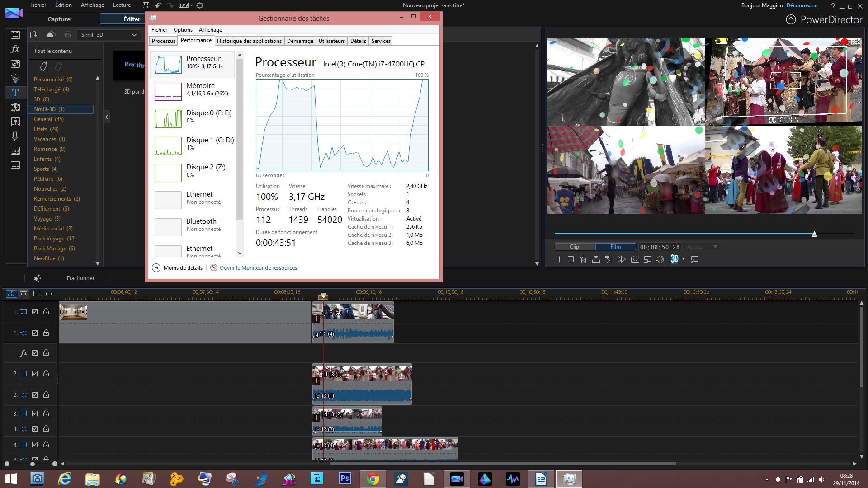Open the Simili-3D category dropdown
The image size is (868, 488).
(108, 35)
